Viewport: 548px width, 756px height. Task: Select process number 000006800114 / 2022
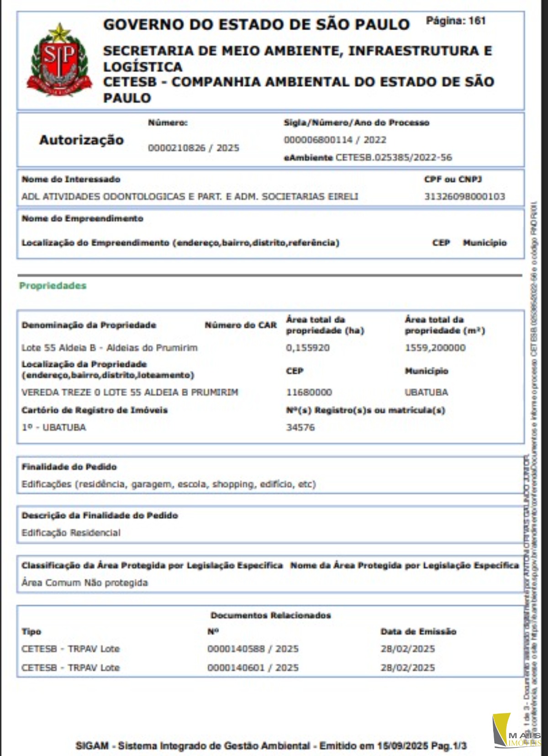pos(335,140)
